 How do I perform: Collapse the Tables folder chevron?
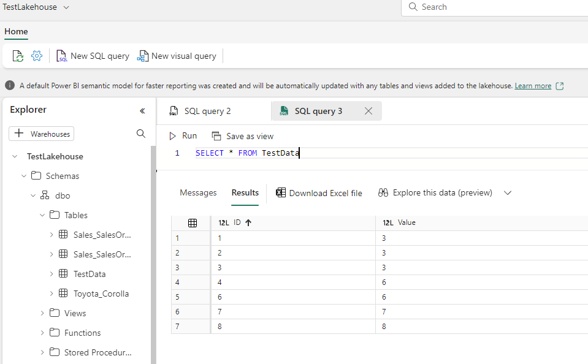pos(42,215)
